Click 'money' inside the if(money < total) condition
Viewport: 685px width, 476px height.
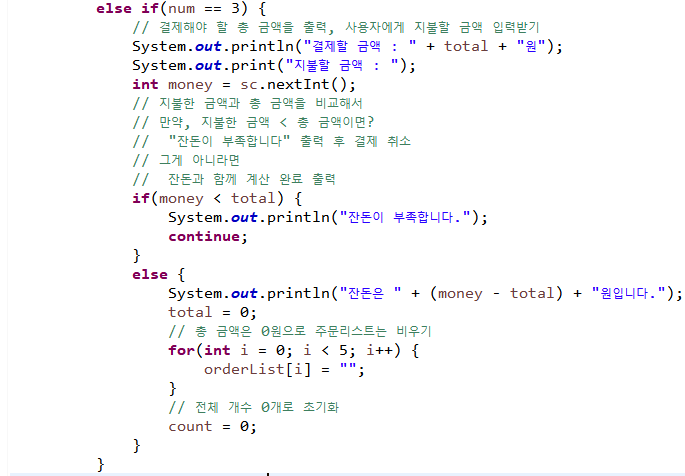coord(181,199)
